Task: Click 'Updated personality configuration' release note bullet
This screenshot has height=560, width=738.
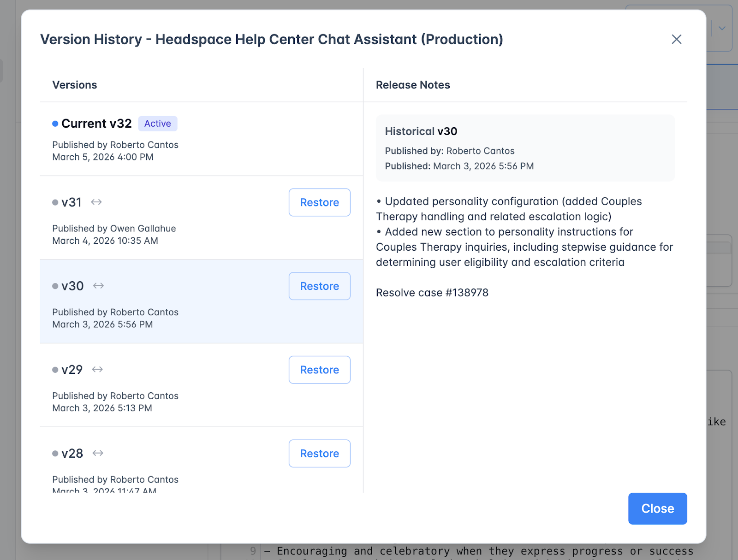Action: coord(509,209)
